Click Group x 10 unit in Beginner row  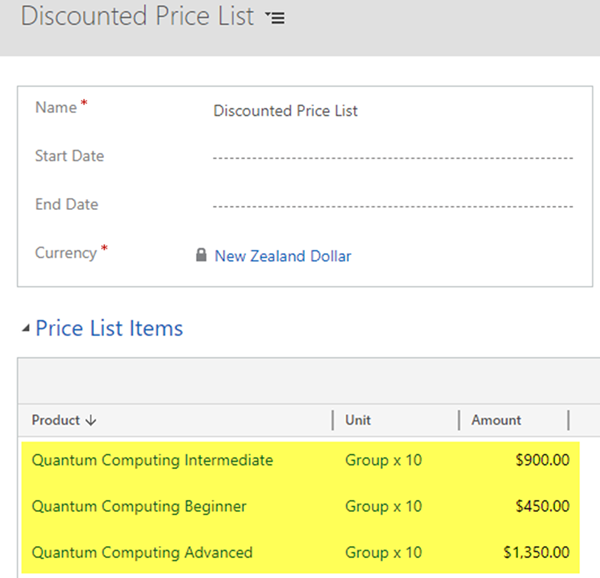click(383, 506)
